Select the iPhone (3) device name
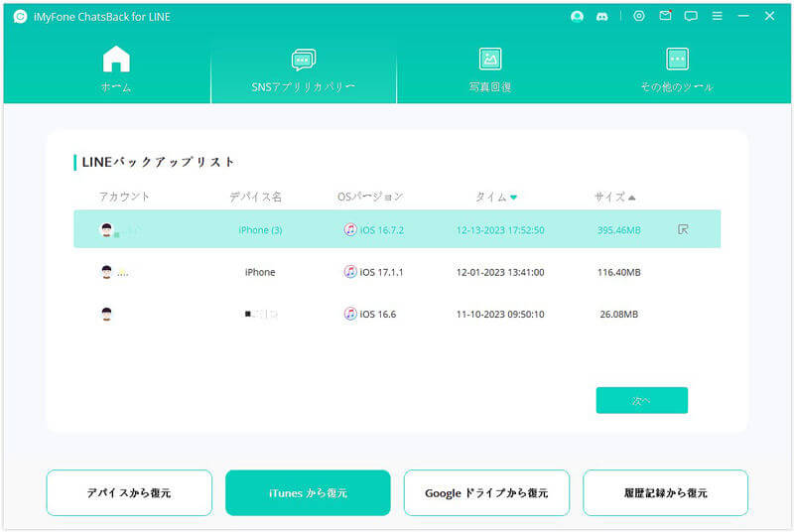This screenshot has width=794, height=532. (260, 230)
